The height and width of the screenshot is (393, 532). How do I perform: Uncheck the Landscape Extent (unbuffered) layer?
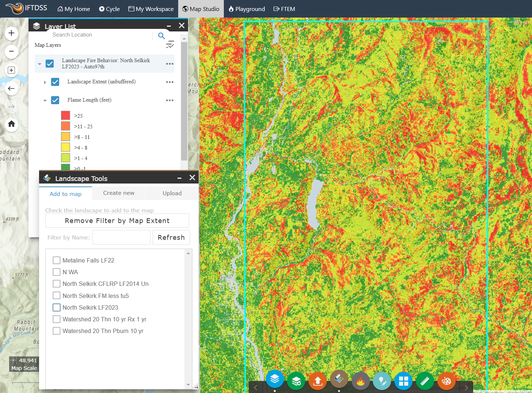pos(55,82)
